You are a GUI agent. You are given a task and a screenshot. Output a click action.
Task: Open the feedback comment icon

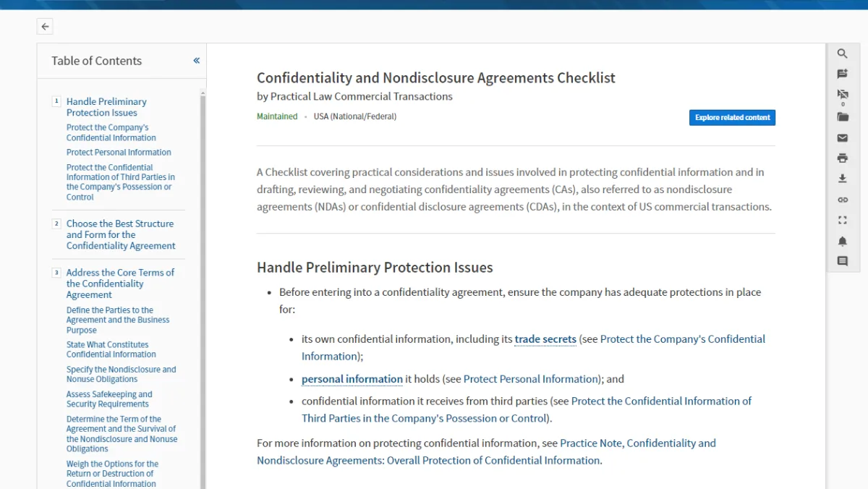click(x=842, y=261)
